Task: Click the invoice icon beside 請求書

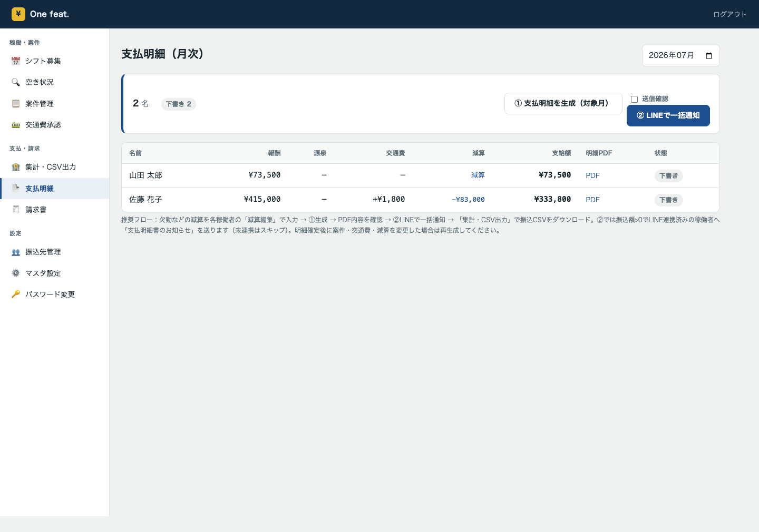Action: click(16, 210)
